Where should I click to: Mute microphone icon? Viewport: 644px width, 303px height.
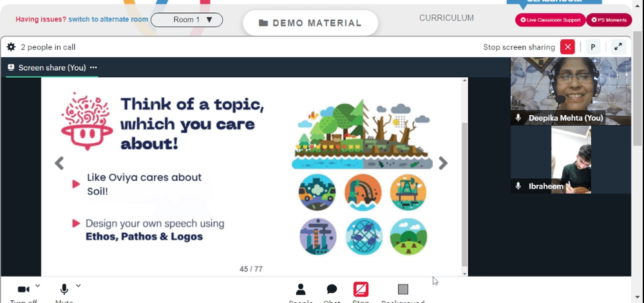coord(64,289)
